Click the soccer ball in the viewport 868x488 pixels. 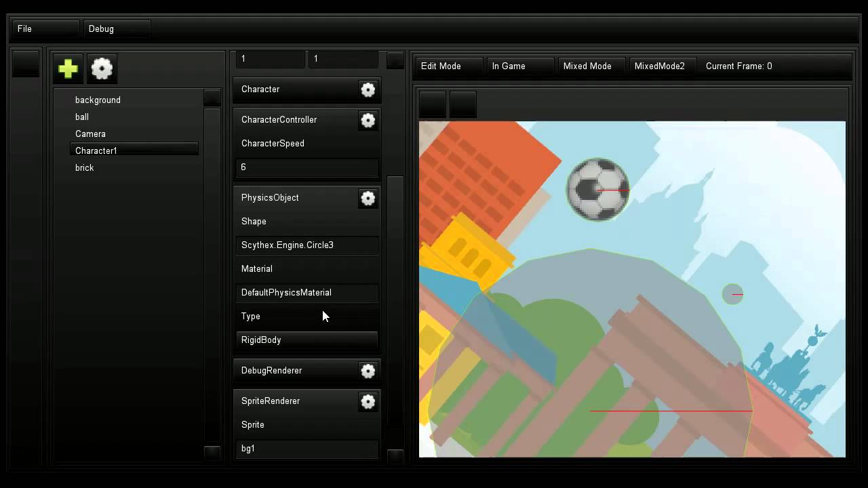[597, 190]
